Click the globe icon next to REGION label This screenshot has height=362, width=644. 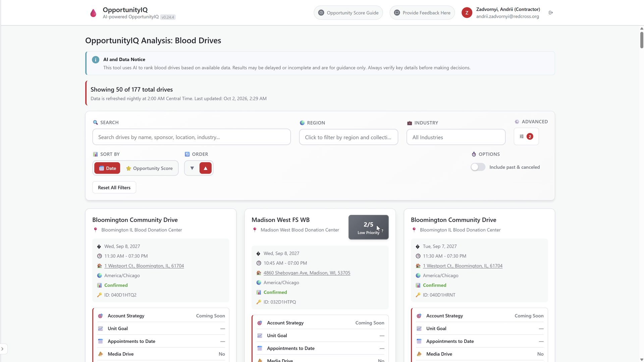point(302,123)
